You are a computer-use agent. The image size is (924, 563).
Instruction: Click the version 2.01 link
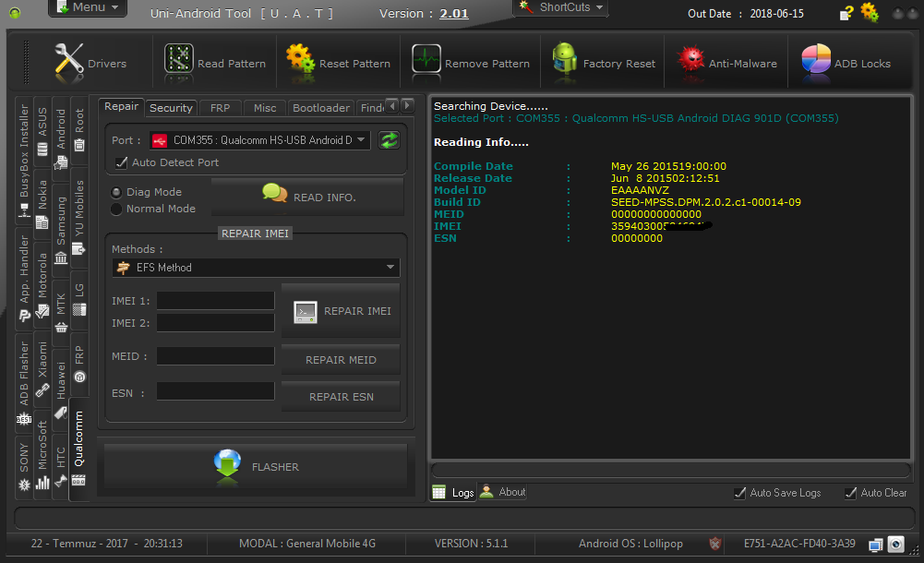coord(454,13)
